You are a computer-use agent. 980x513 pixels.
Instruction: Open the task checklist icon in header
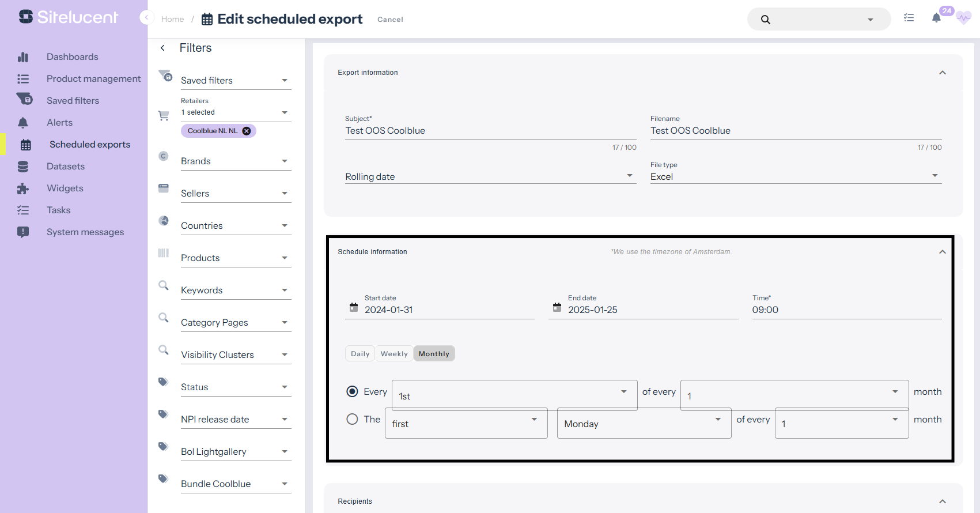coord(909,18)
